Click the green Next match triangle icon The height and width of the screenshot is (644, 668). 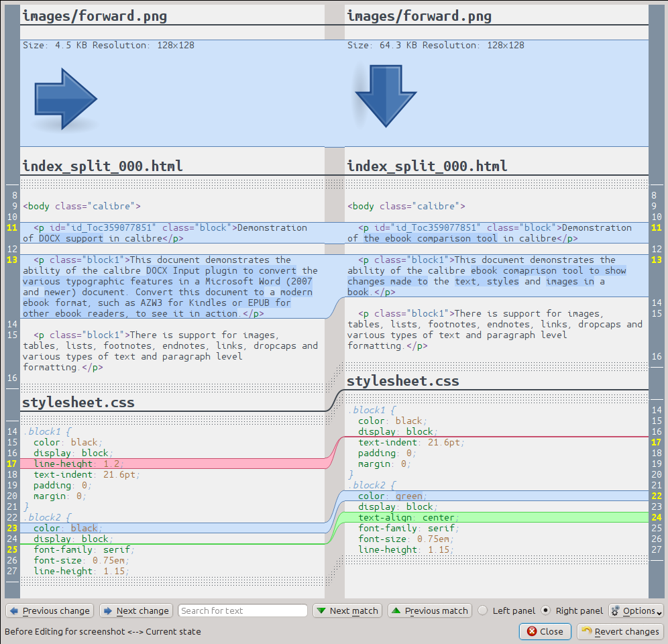(322, 611)
